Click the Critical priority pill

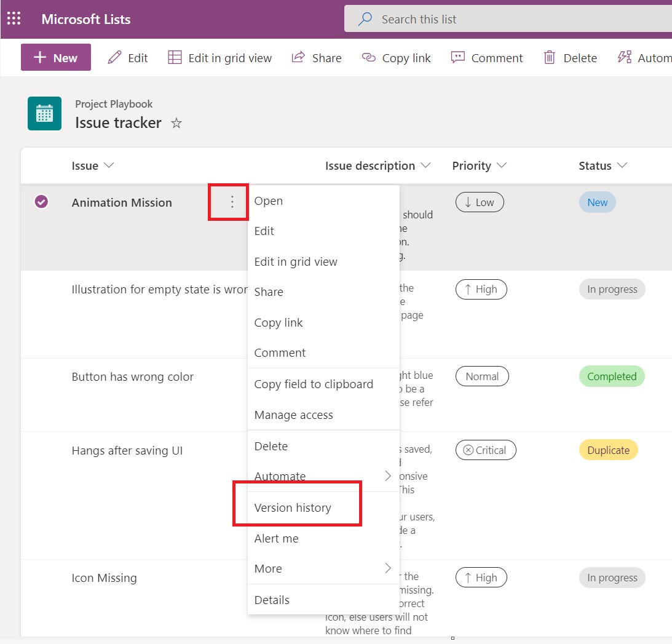pyautogui.click(x=486, y=450)
